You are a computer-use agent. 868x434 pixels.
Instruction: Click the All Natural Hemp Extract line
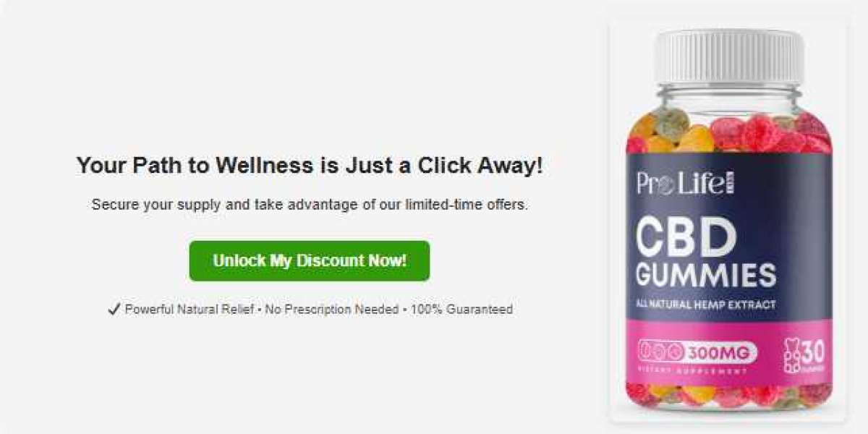[707, 305]
